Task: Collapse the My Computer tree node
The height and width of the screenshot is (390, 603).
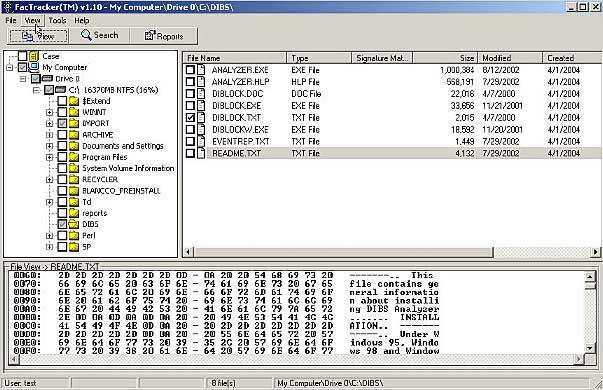Action: 10,68
